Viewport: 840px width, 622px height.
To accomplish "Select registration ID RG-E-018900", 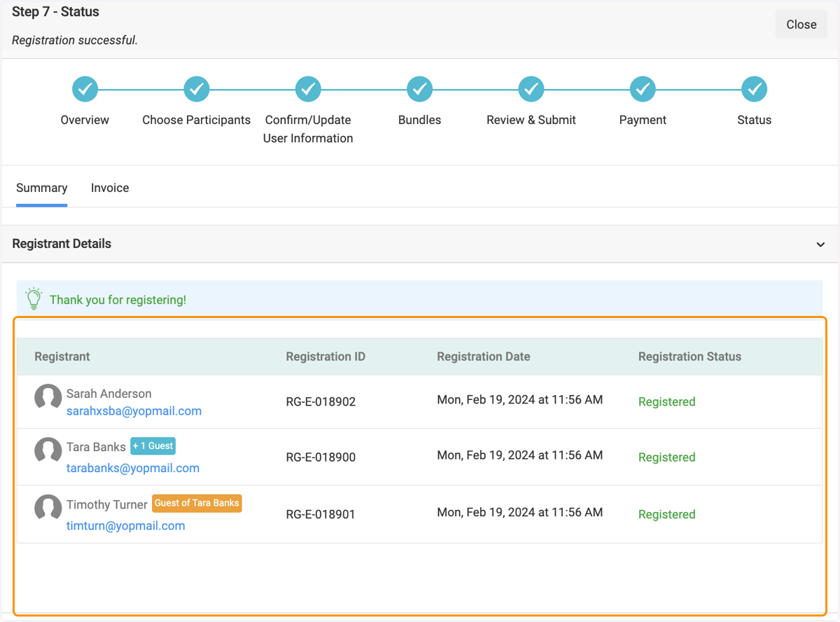I will 321,457.
